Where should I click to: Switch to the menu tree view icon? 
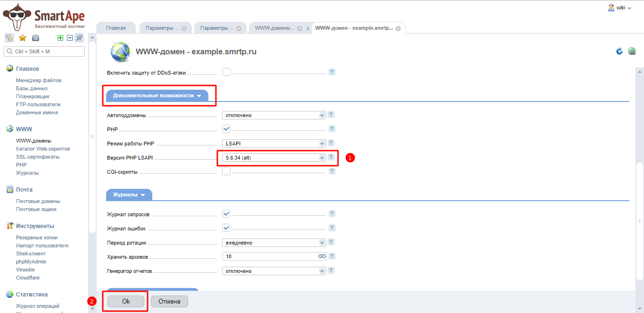(9, 38)
